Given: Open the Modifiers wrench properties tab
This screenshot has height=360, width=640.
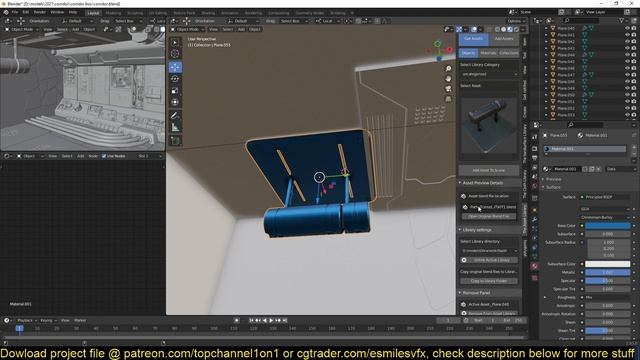Looking at the screenshot, I should [534, 220].
